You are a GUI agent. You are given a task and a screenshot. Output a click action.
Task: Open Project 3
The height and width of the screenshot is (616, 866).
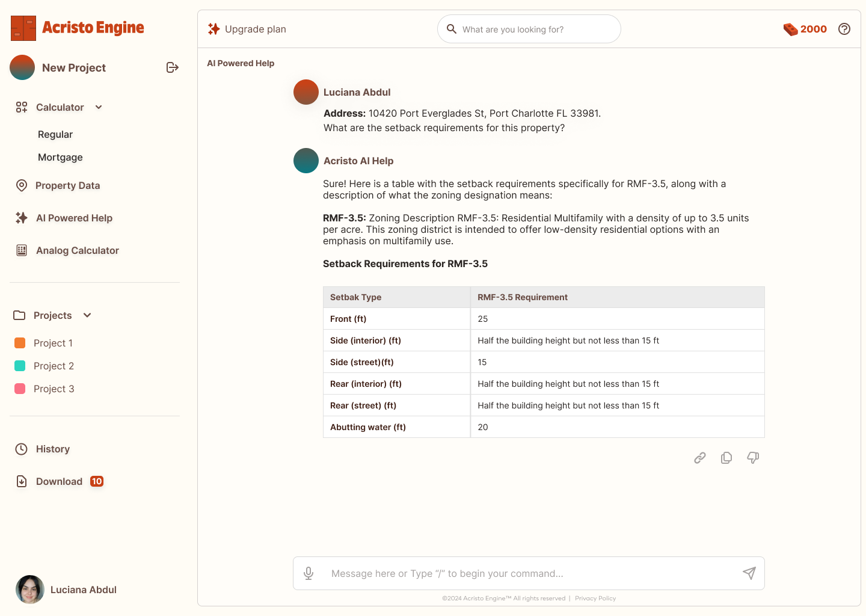[x=54, y=389]
